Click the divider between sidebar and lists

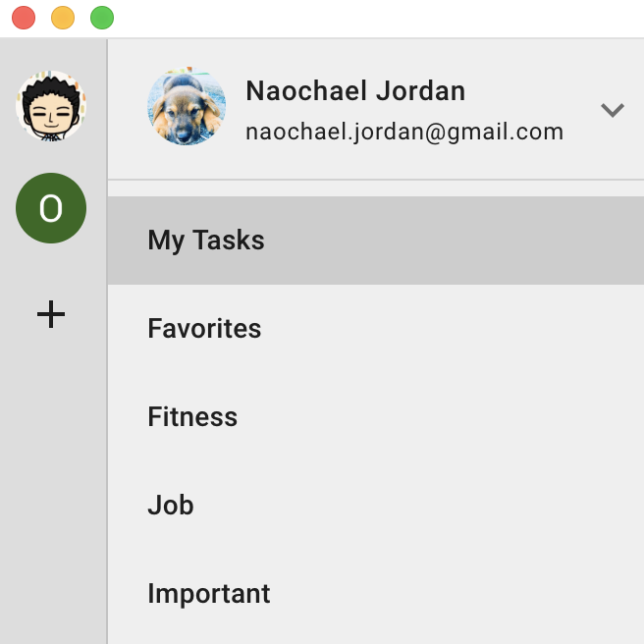[107, 341]
